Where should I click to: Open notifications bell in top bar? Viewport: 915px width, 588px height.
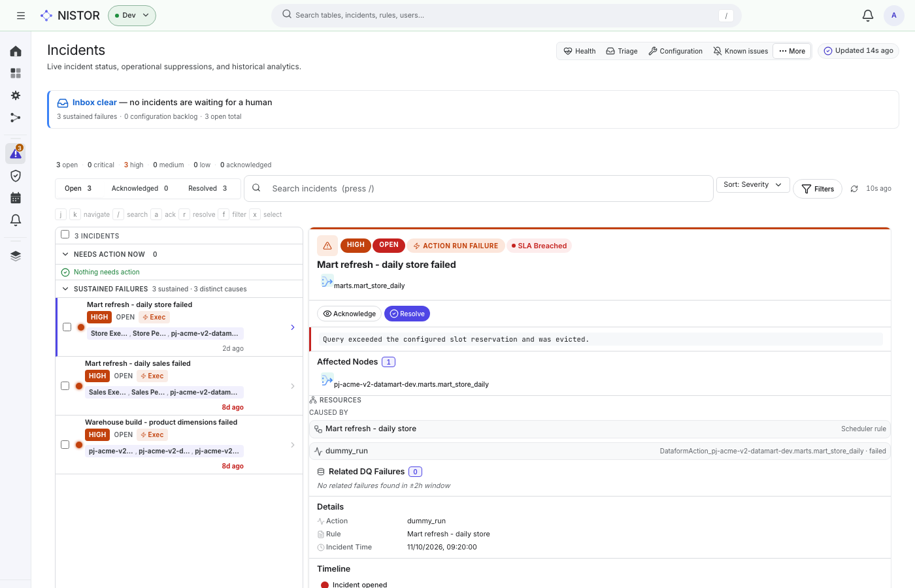868,16
